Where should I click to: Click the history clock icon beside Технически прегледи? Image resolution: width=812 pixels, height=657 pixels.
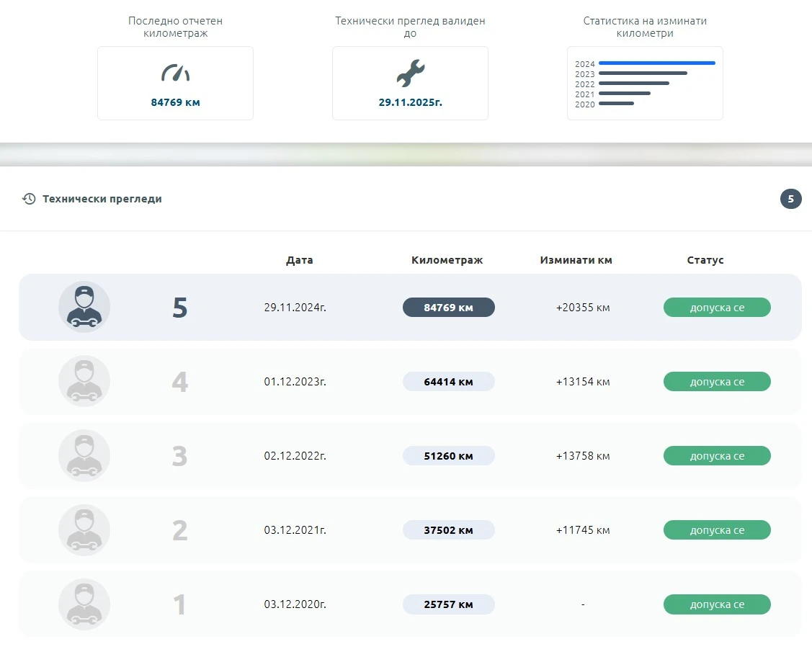pos(29,199)
